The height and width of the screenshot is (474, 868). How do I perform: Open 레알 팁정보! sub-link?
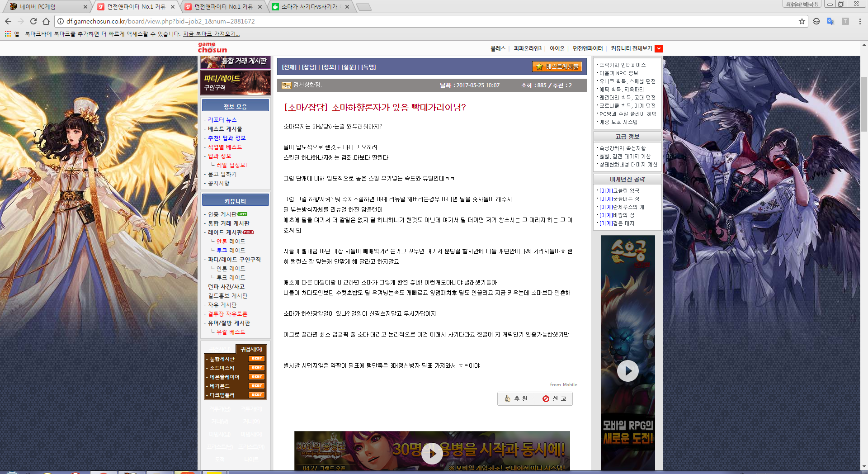(231, 165)
